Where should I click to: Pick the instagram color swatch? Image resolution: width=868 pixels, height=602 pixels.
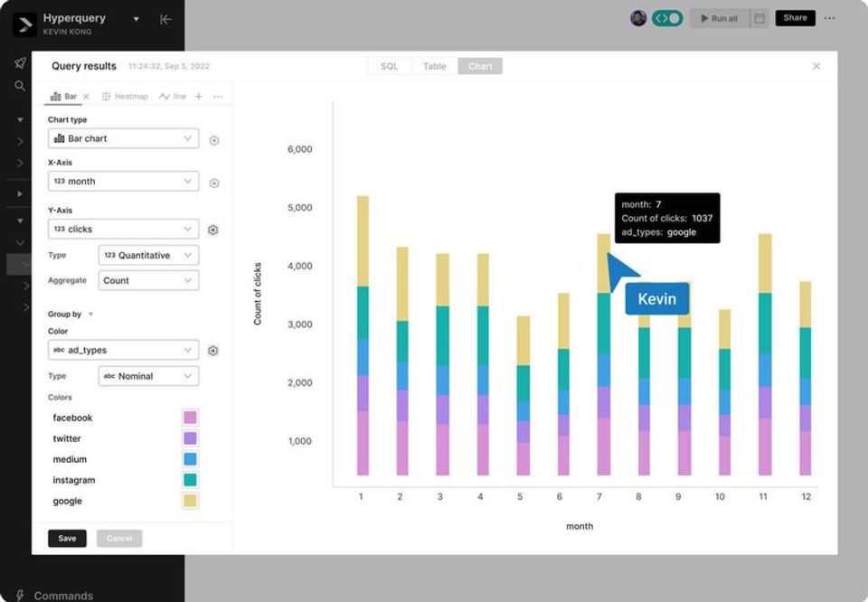pos(190,480)
